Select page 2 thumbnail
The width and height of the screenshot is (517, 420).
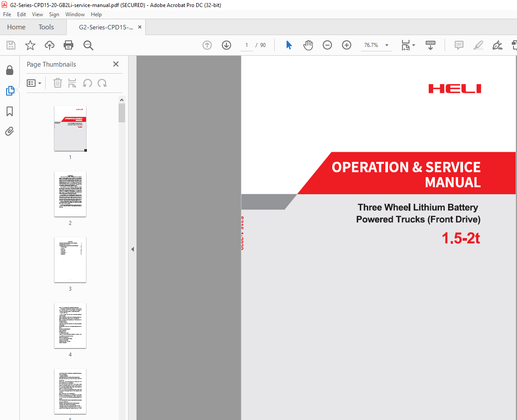coord(70,194)
